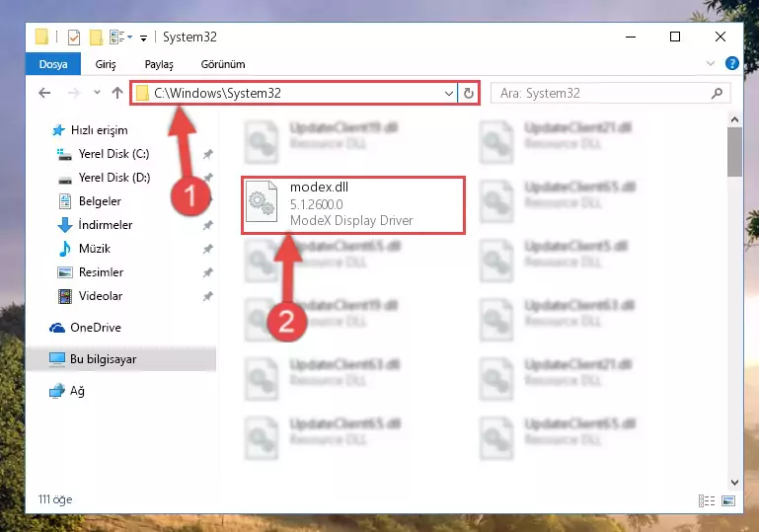Viewport: 759px width, 532px height.
Task: Go back with the left arrow
Action: [x=44, y=93]
